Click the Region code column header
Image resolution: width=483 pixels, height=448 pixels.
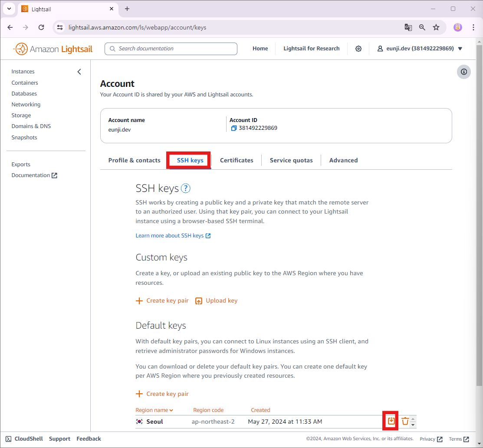[208, 410]
